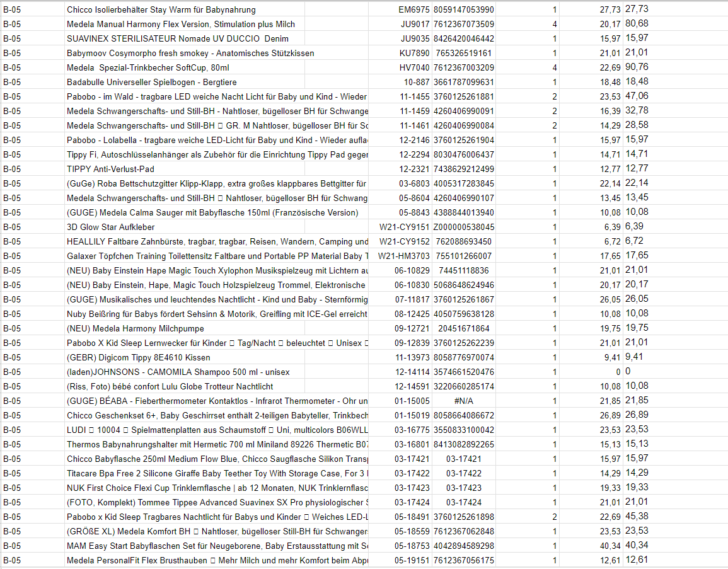Select '(GEBR) Digicom Tippy 8E4610 Kissen' cell
Image resolution: width=728 pixels, height=569 pixels.
[x=185, y=357]
